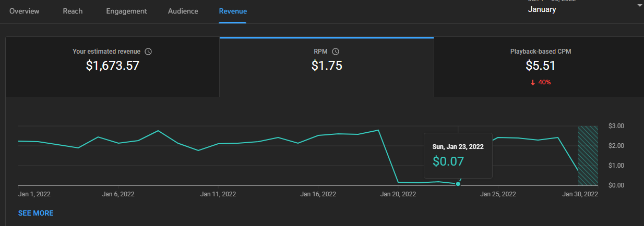644x226 pixels.
Task: Click the date range dropdown arrow
Action: tap(639, 6)
